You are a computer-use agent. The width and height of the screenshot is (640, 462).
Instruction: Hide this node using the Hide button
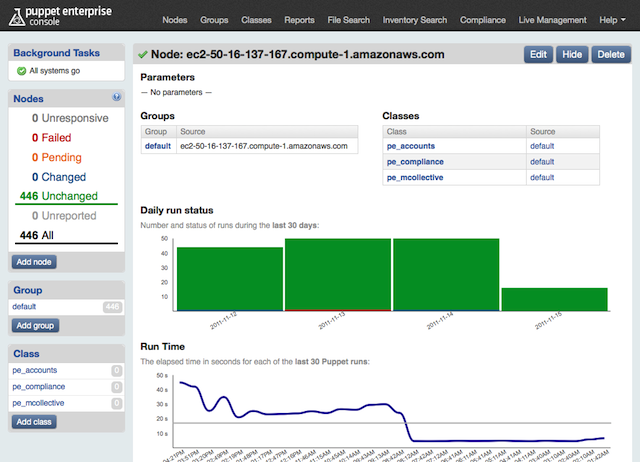coord(570,54)
